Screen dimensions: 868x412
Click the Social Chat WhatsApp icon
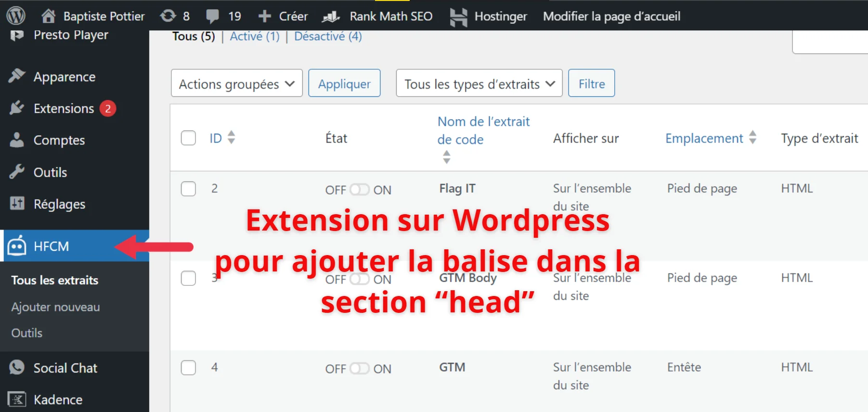(x=17, y=367)
